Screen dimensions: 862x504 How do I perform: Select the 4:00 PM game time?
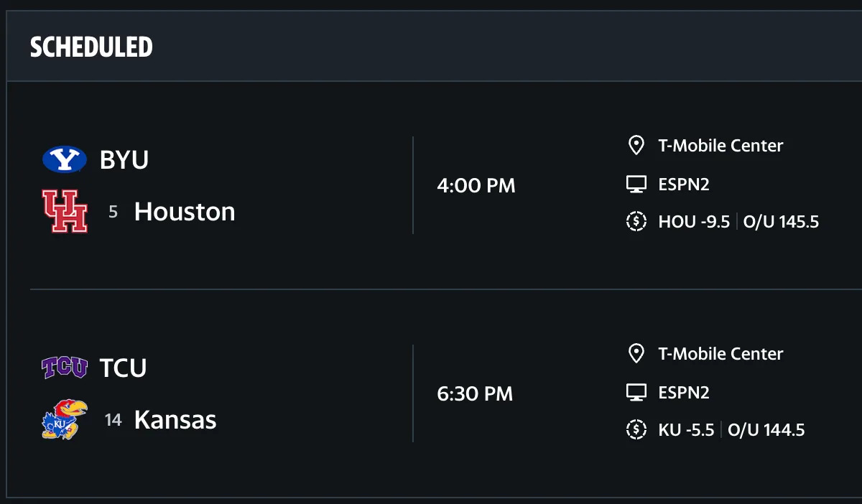tap(476, 186)
